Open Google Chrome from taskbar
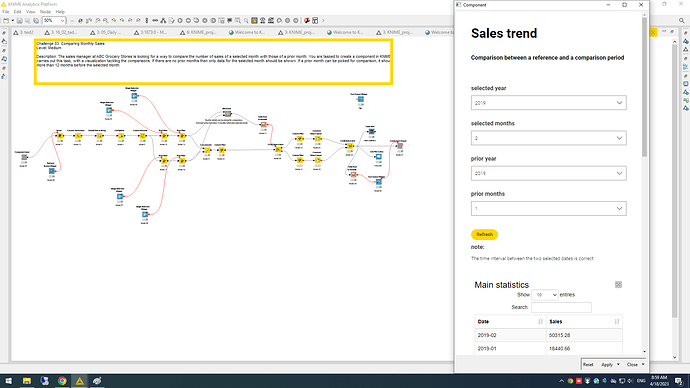 point(62,381)
